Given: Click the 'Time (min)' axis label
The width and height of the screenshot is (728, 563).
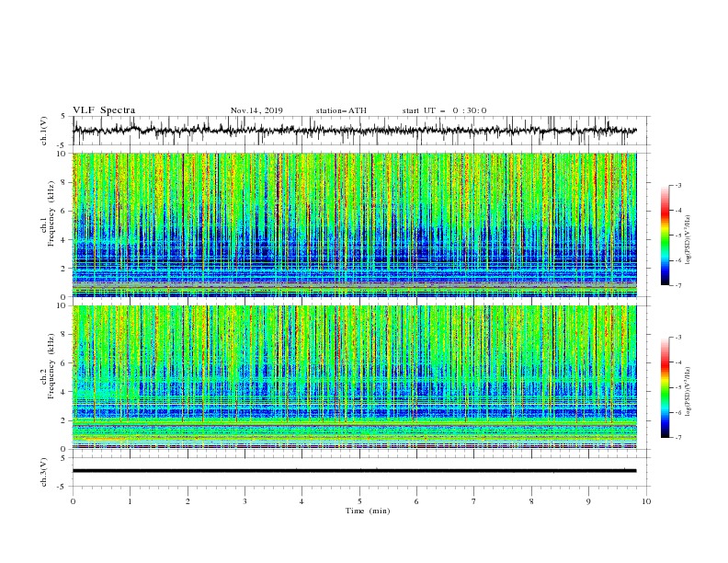Looking at the screenshot, I should (368, 511).
